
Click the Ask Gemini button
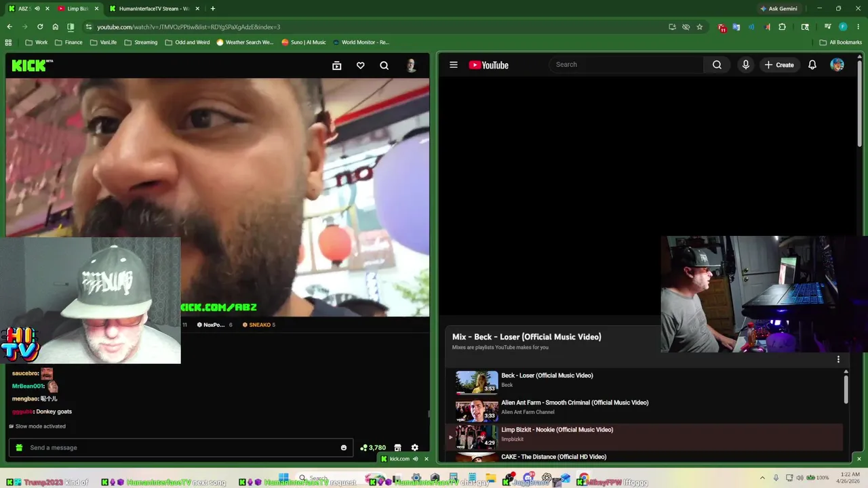[778, 9]
